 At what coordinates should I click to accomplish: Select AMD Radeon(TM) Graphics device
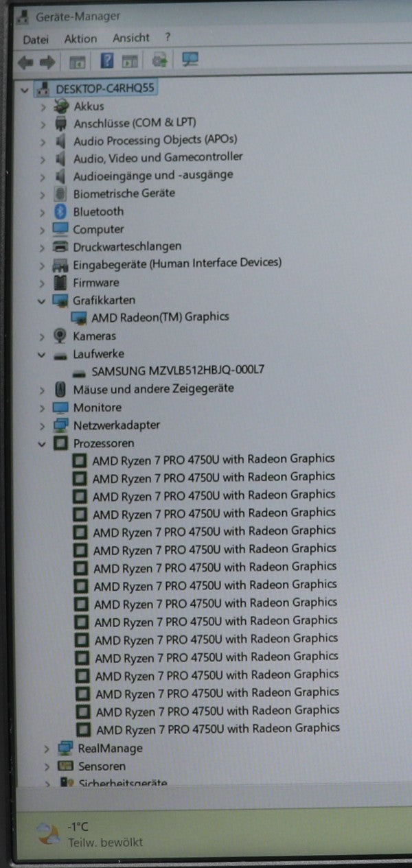tap(160, 317)
